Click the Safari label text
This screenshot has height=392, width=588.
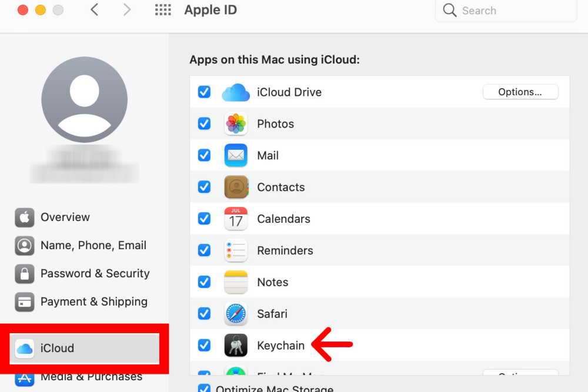point(272,314)
